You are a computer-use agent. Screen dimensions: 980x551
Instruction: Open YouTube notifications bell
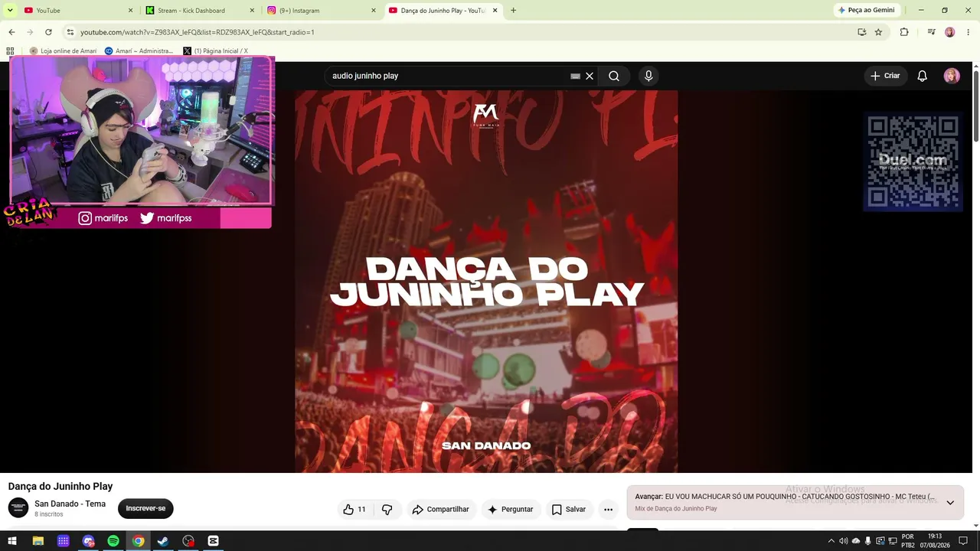pyautogui.click(x=923, y=76)
